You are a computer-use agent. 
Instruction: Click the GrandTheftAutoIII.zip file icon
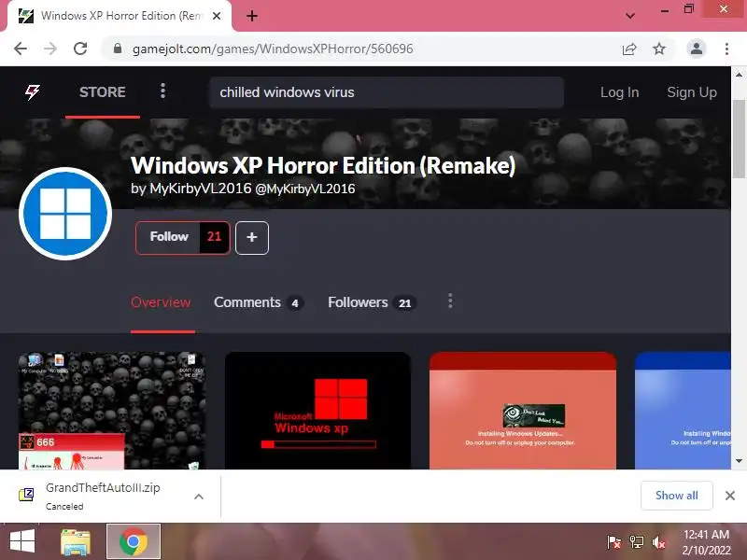(26, 496)
